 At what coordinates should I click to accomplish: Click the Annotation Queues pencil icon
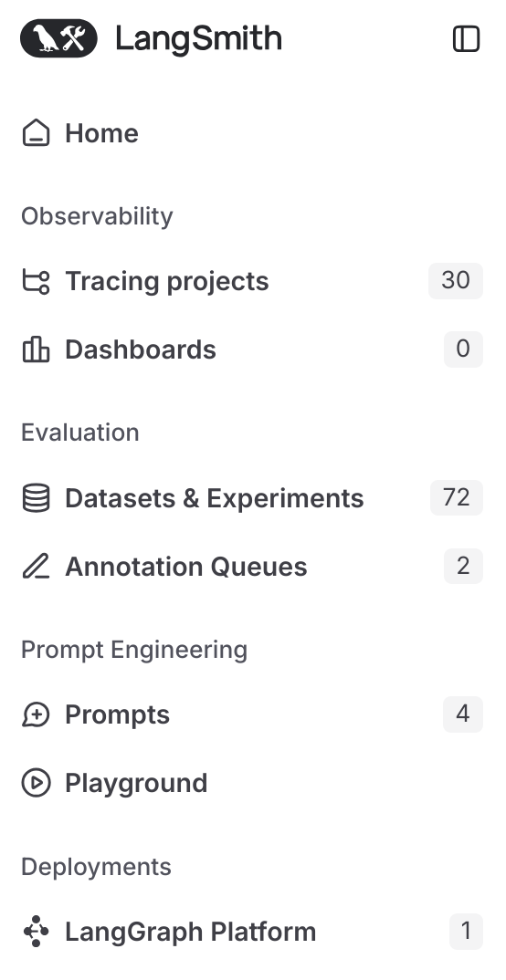tap(37, 567)
